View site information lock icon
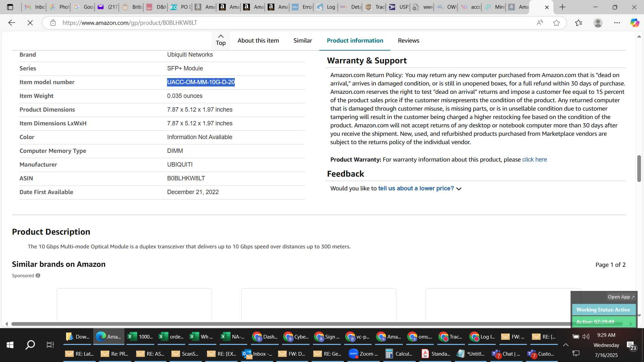This screenshot has width=644, height=362. click(53, 23)
